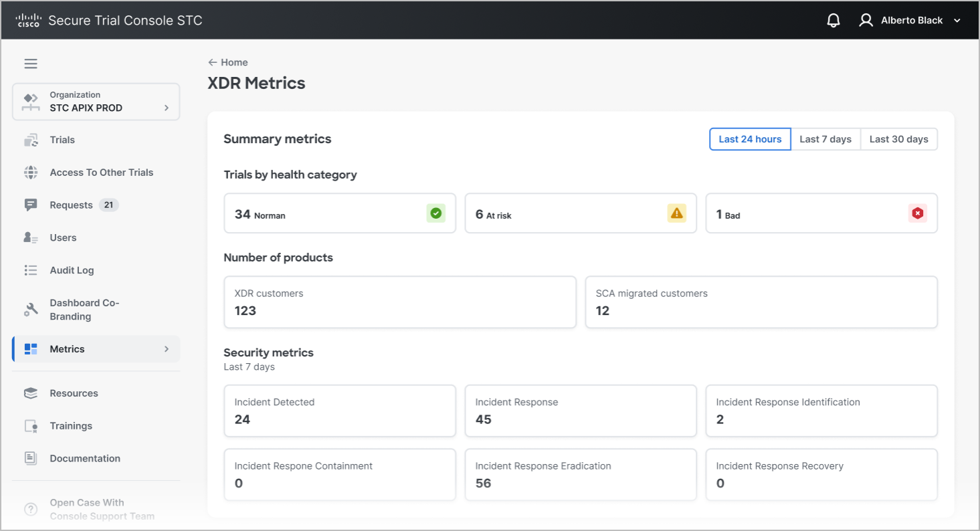Viewport: 980px width, 531px height.
Task: Click the Requests count badge 21
Action: 108,205
